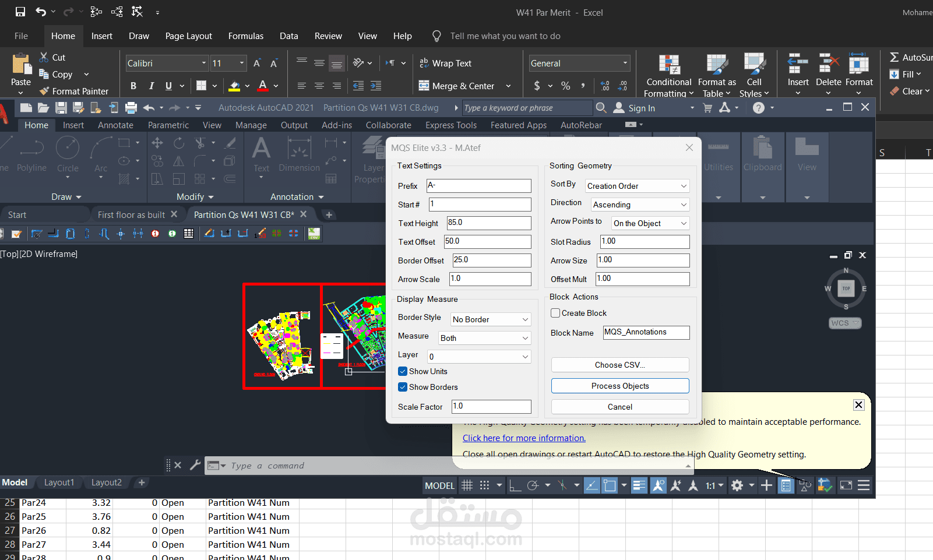
Task: Toggle Italic formatting in Excel ribbon
Action: pyautogui.click(x=151, y=86)
